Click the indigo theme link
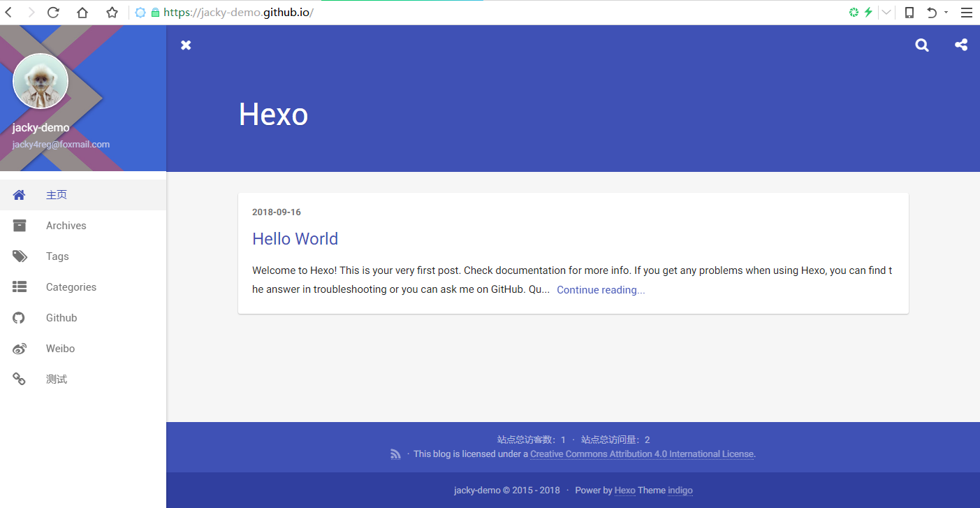This screenshot has height=508, width=980. (680, 491)
